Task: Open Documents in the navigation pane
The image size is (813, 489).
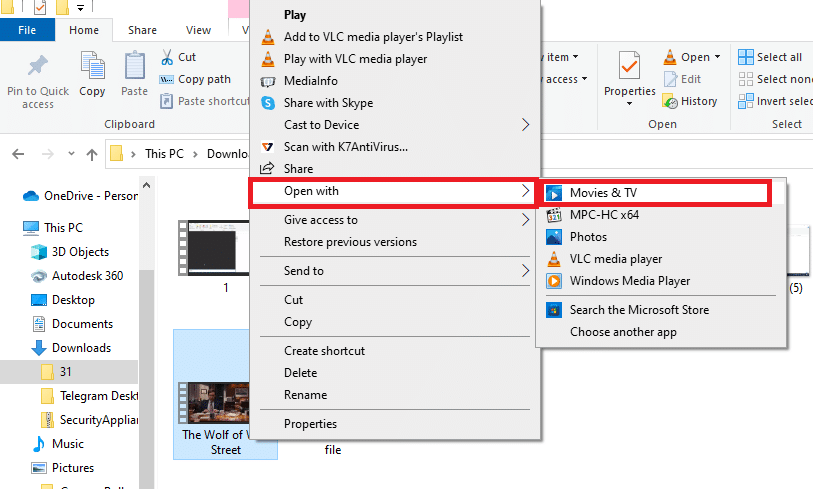Action: click(x=72, y=324)
